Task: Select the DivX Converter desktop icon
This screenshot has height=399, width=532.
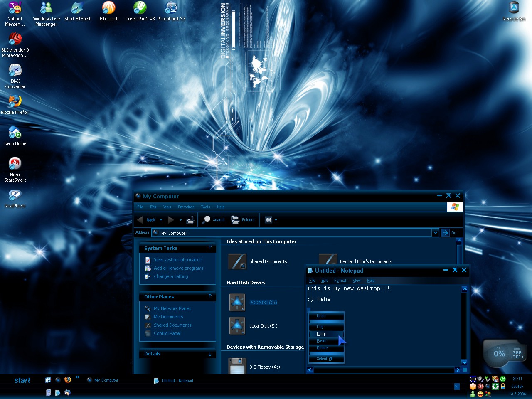Action: [15, 76]
